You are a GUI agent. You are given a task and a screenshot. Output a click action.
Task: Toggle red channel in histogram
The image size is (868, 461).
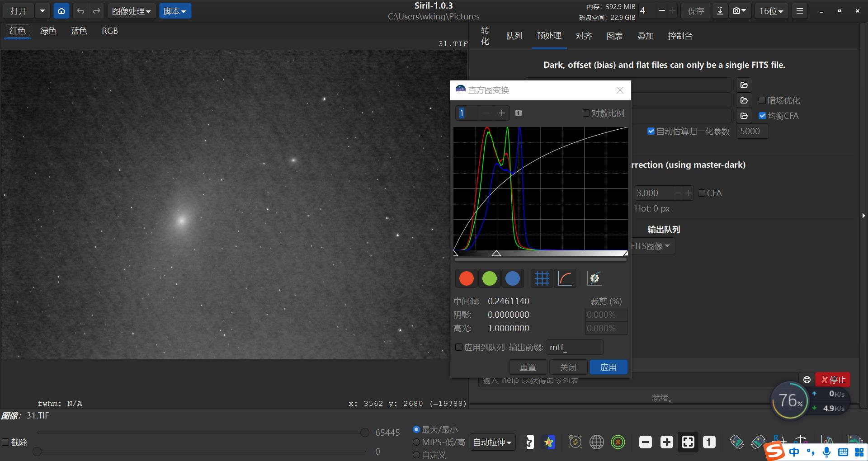tap(467, 278)
